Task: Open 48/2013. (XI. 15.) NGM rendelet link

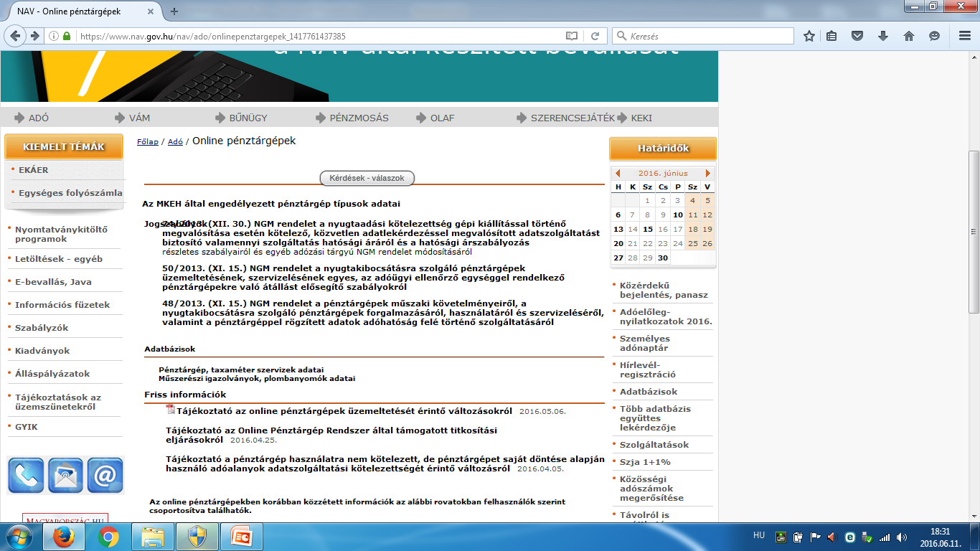Action: pyautogui.click(x=383, y=313)
